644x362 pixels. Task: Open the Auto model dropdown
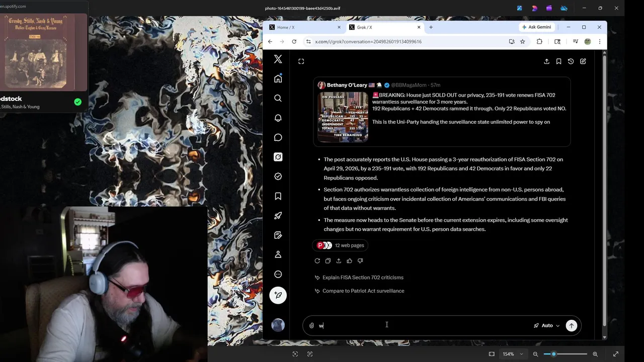click(547, 326)
